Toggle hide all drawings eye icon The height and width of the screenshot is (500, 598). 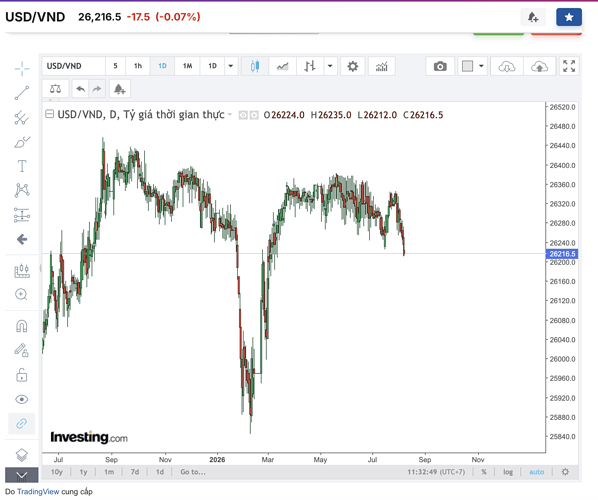(21, 399)
